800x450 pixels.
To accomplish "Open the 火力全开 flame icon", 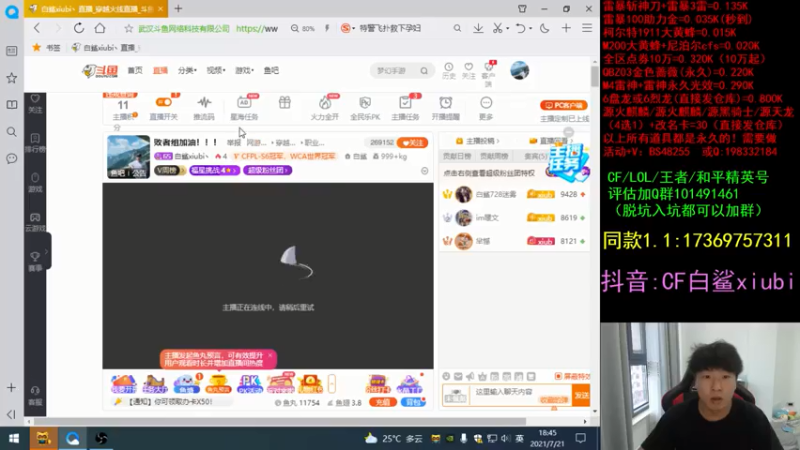I will (324, 108).
